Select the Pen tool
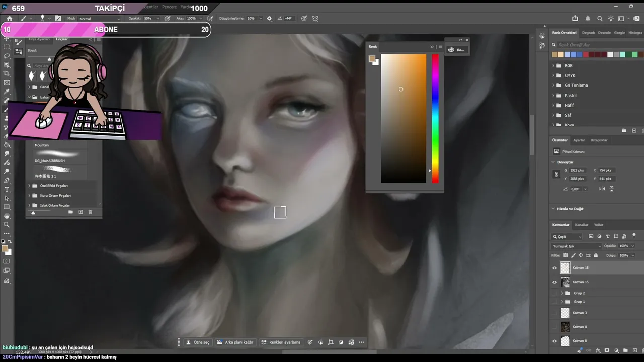Viewport: 644px width, 362px height. (x=7, y=180)
